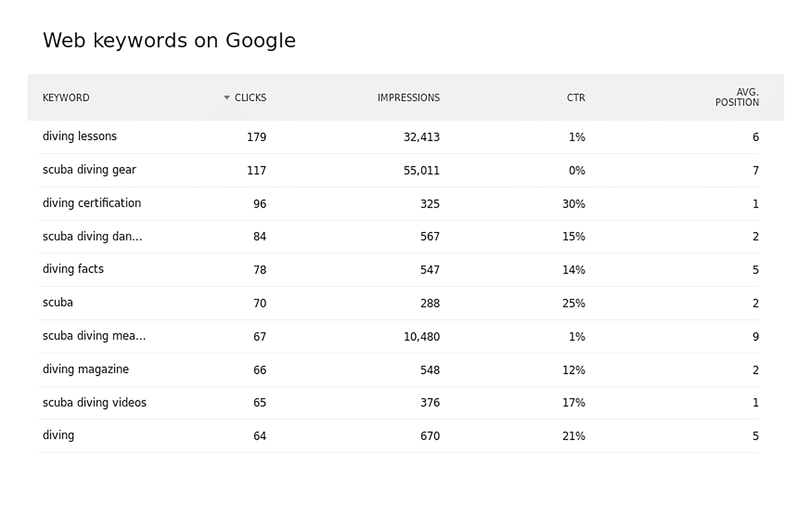The height and width of the screenshot is (505, 812).
Task: Click the impressions value 55,011
Action: [x=422, y=170]
